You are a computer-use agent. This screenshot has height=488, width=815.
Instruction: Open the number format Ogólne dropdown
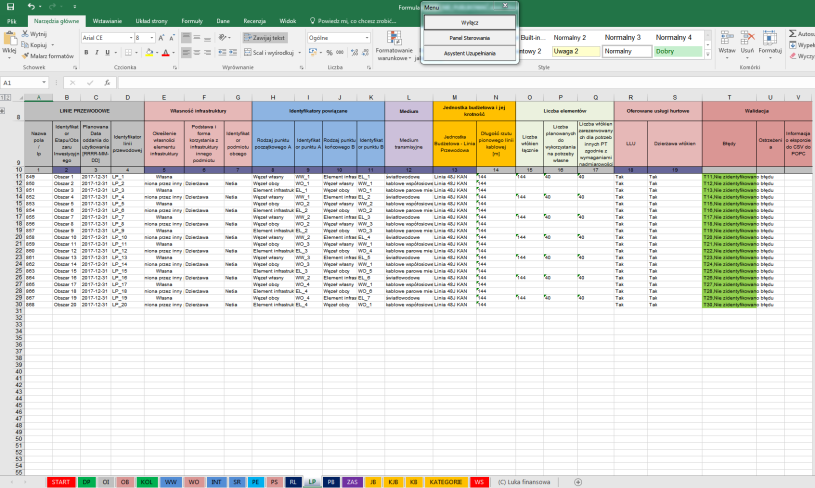point(367,38)
